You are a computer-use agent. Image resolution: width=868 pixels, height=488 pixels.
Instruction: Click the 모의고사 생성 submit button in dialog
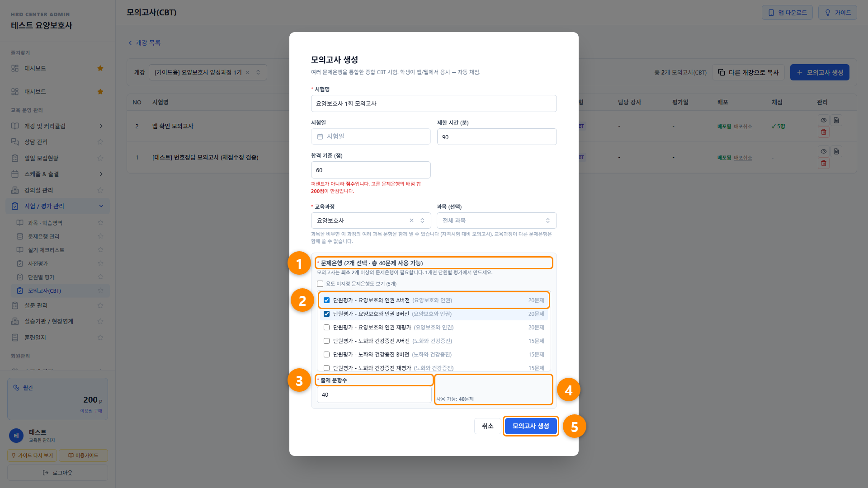point(531,426)
